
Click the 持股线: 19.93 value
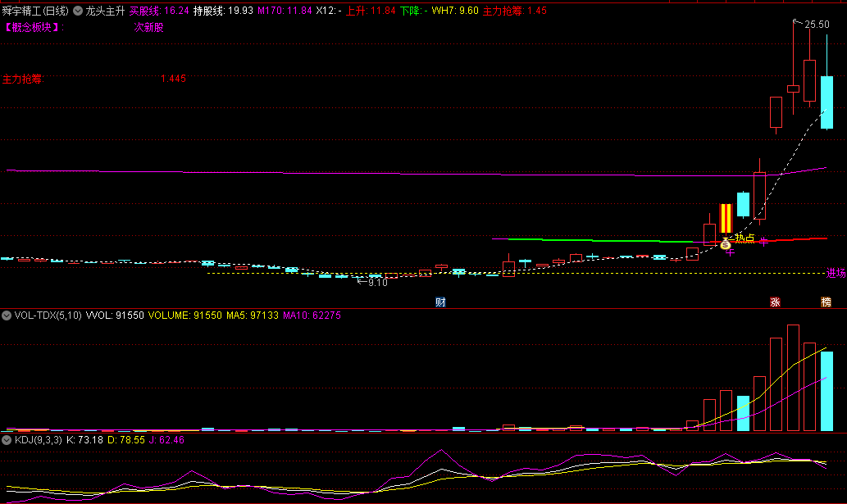(223, 11)
